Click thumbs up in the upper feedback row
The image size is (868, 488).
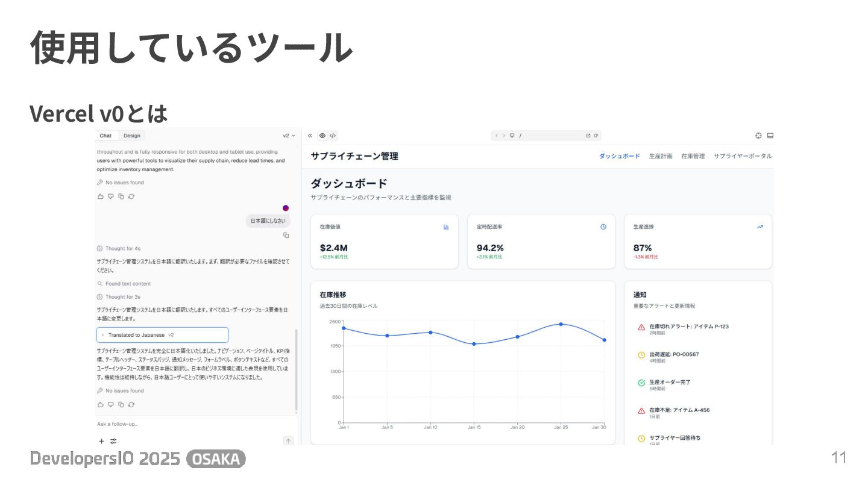(101, 196)
